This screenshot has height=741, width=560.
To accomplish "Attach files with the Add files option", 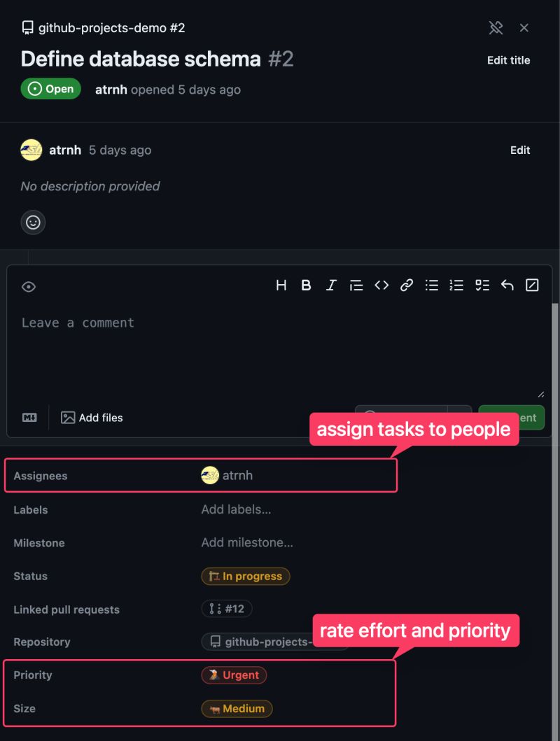I will pos(92,417).
